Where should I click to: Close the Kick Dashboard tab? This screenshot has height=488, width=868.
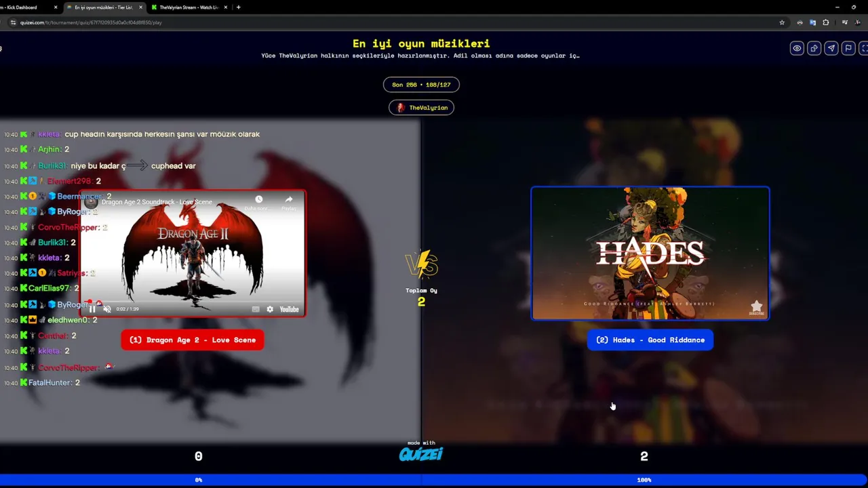pos(56,7)
